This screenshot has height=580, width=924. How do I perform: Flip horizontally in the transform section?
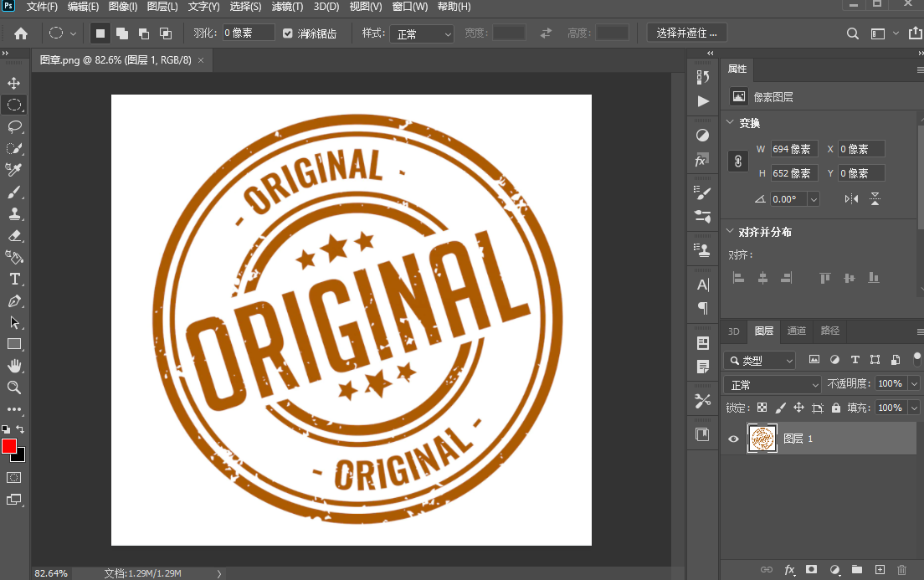pyautogui.click(x=851, y=199)
